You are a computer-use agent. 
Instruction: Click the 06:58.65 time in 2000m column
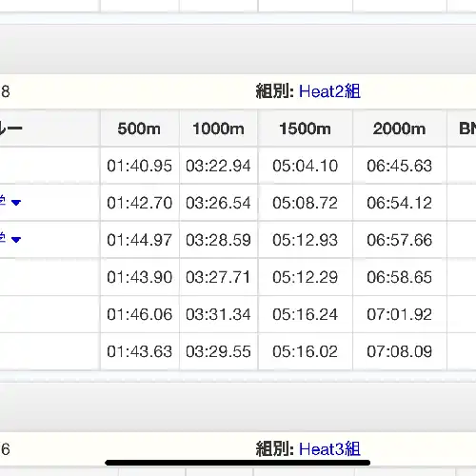pyautogui.click(x=399, y=277)
